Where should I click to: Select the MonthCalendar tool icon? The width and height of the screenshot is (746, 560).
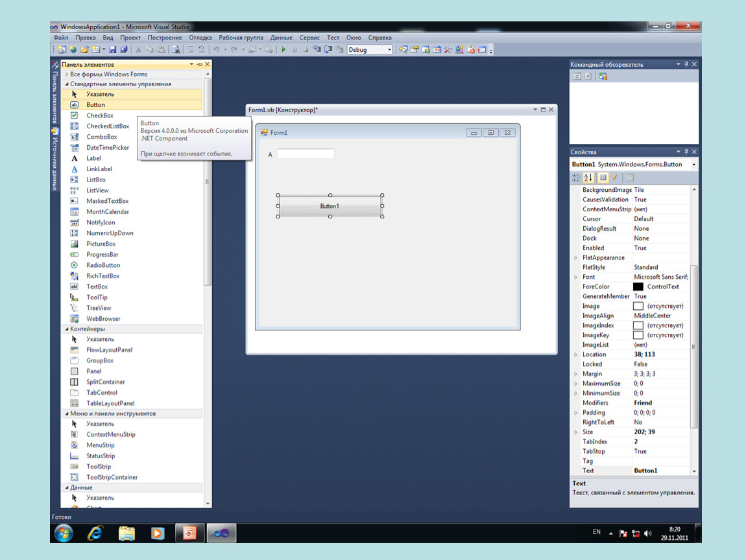[74, 212]
